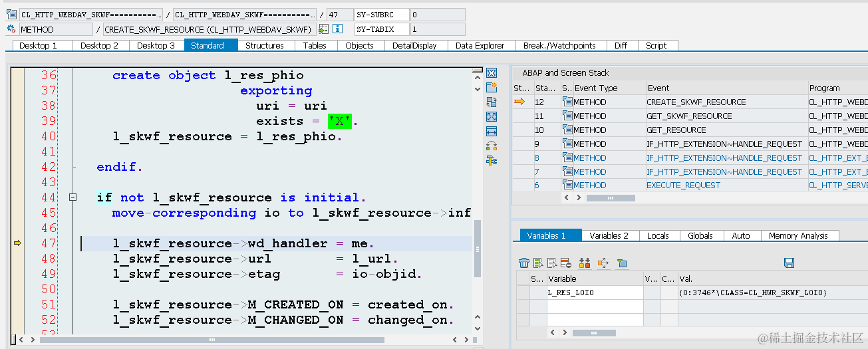Click METHOD icon in stack row 11
868x349 pixels.
(567, 116)
